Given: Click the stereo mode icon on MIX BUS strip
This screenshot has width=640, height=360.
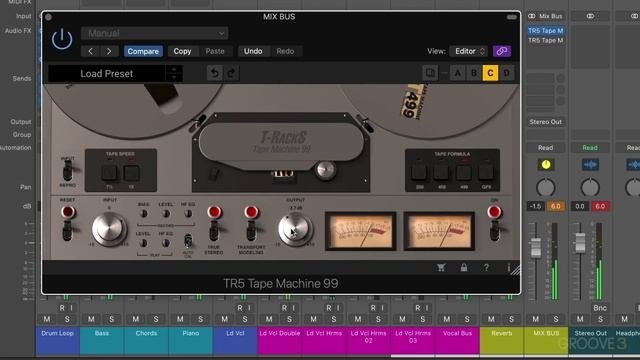Looking at the screenshot, I should click(x=532, y=16).
